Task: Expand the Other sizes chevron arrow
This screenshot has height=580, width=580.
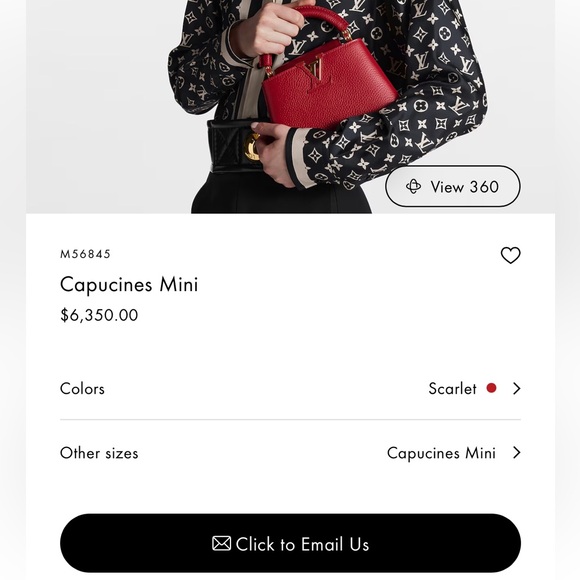Action: point(517,452)
